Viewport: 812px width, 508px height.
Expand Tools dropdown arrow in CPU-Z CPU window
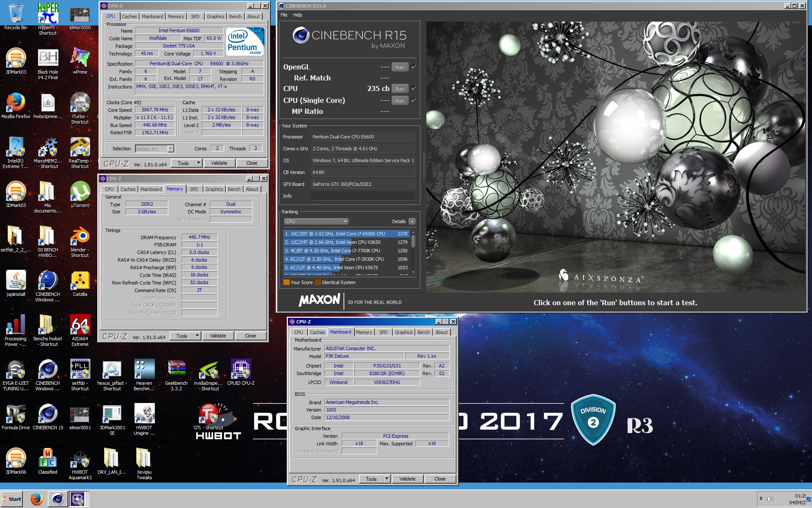point(198,163)
